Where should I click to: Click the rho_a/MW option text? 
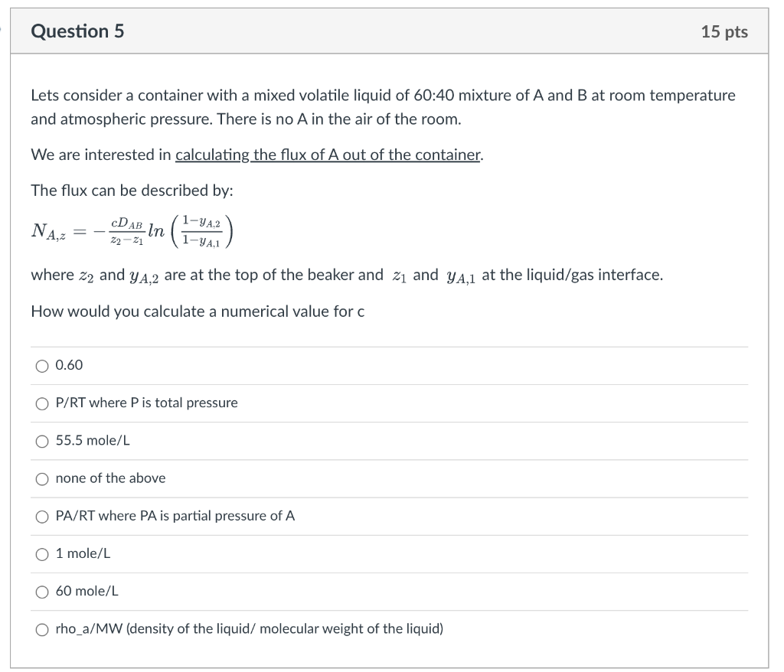click(249, 628)
